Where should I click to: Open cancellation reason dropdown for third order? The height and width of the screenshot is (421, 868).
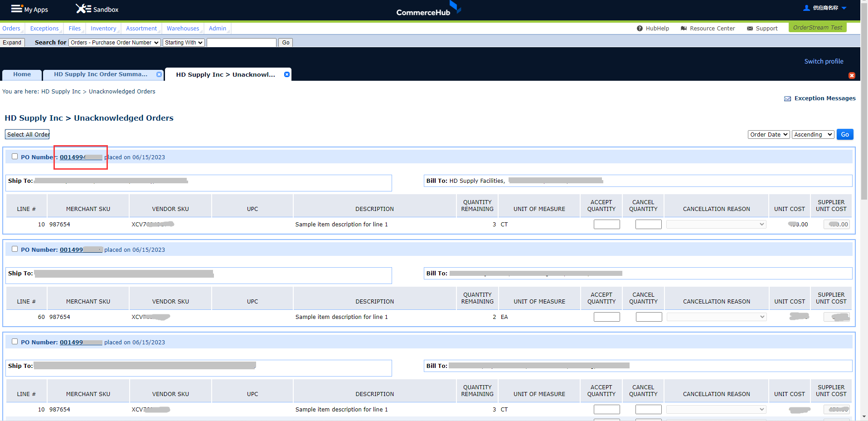tap(716, 409)
